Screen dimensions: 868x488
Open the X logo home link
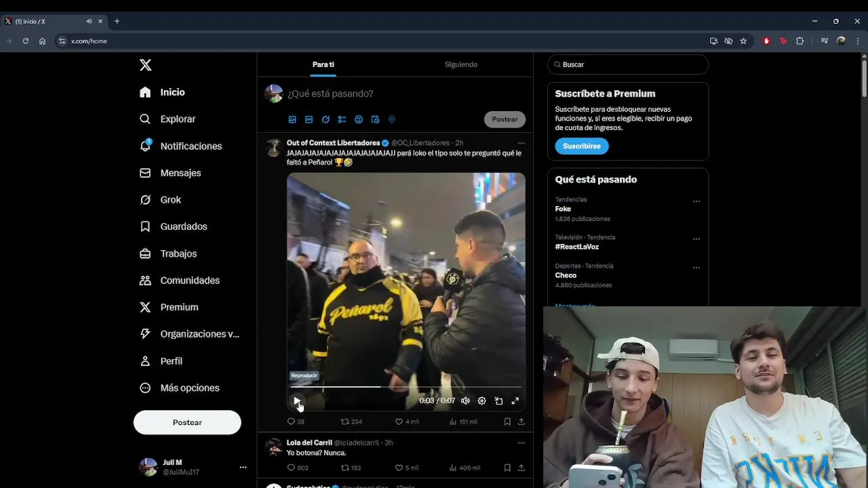[145, 65]
